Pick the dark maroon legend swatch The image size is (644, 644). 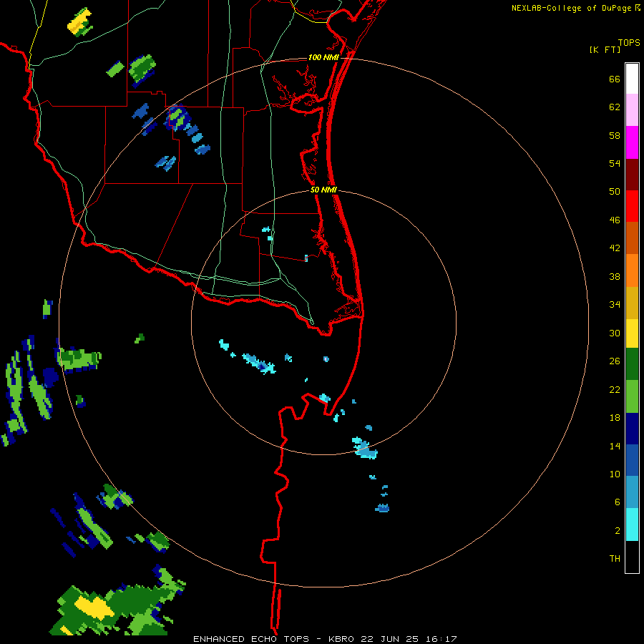tap(632, 174)
